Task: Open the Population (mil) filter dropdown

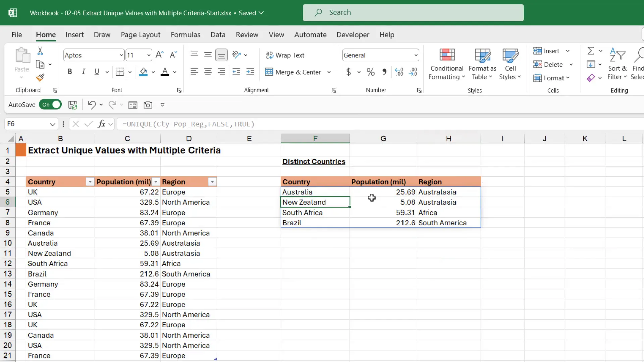Action: 156,182
